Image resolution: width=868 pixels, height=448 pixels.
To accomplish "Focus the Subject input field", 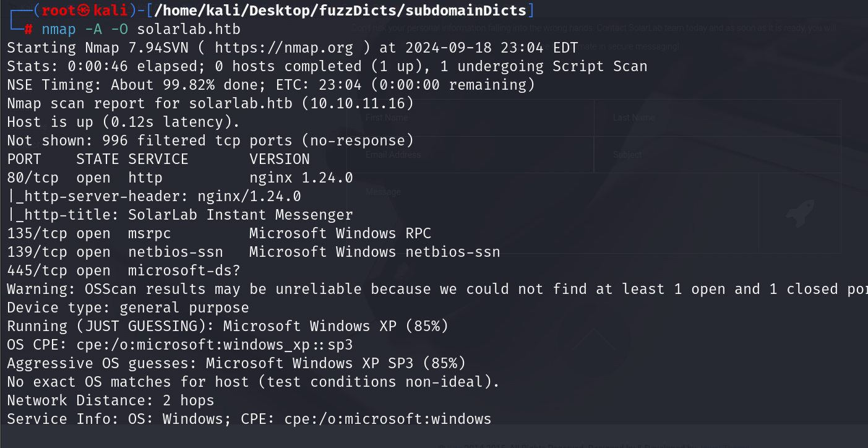I will [x=718, y=155].
